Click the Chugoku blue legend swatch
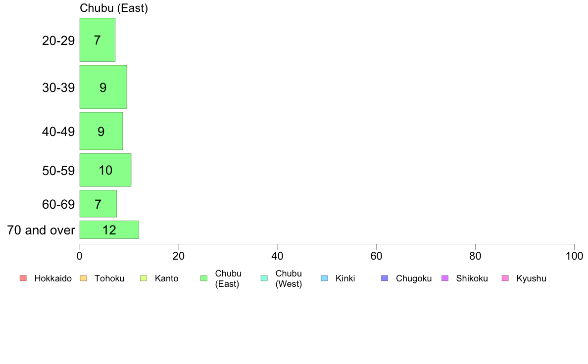 (385, 278)
